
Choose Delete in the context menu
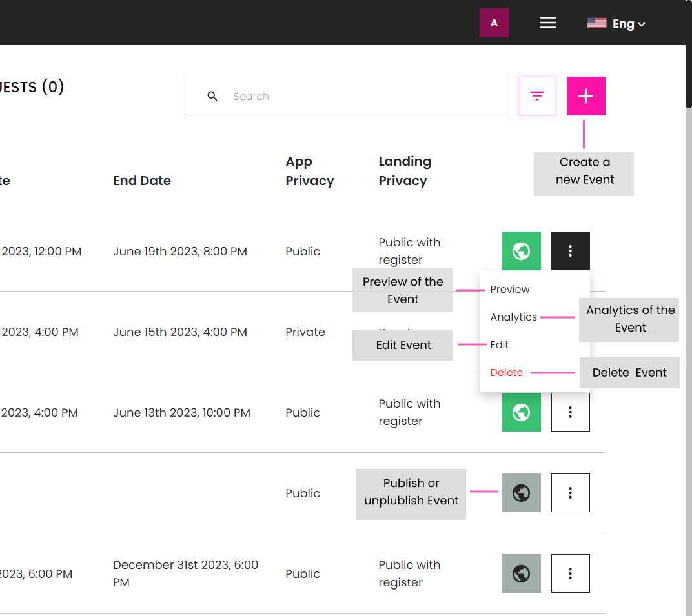pyautogui.click(x=506, y=373)
